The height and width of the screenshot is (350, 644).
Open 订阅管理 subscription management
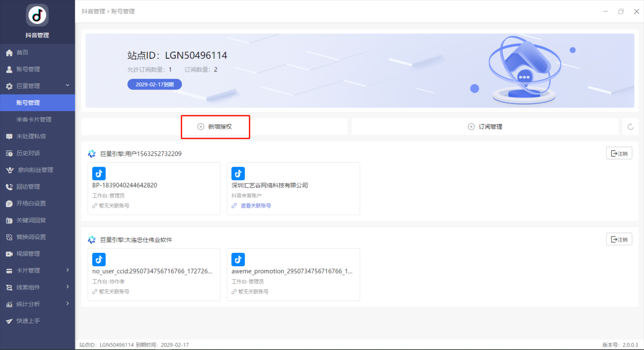(485, 127)
